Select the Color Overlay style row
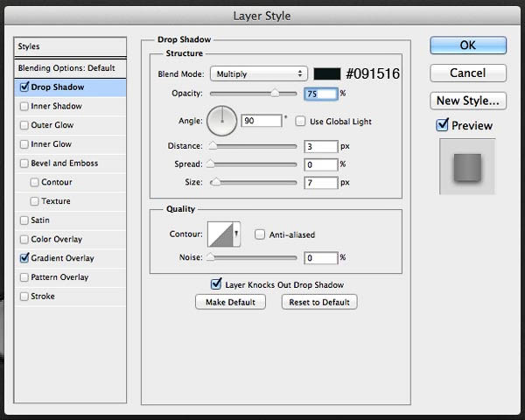525x420 pixels. pyautogui.click(x=70, y=240)
